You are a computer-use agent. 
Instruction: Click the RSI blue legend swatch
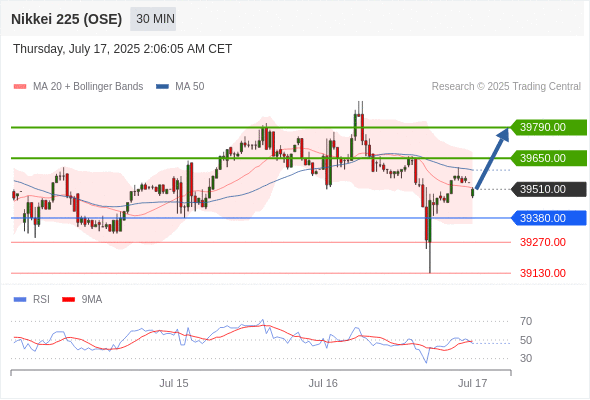tap(20, 300)
